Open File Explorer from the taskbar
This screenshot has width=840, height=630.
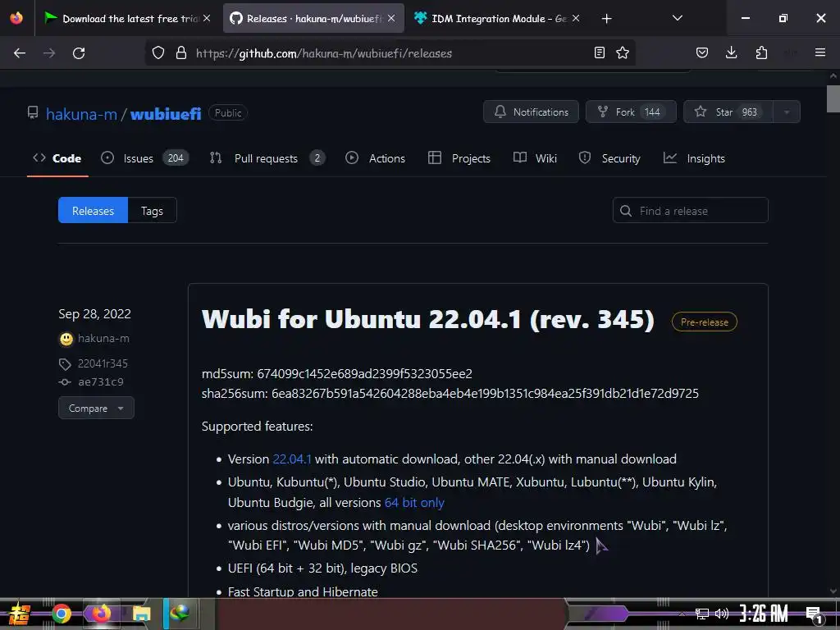[141, 614]
